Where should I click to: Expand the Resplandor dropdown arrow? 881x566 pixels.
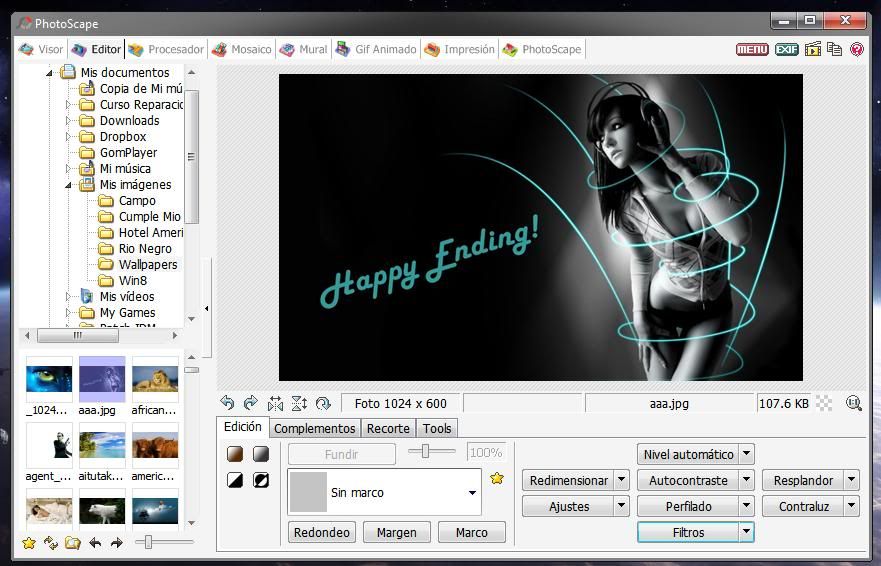click(852, 480)
